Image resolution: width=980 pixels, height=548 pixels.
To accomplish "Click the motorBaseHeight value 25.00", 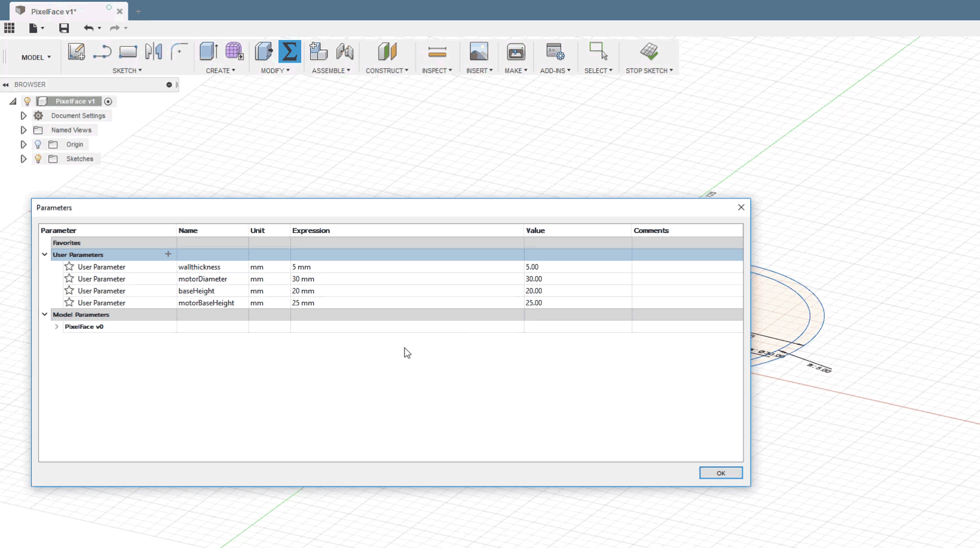I will click(x=578, y=303).
